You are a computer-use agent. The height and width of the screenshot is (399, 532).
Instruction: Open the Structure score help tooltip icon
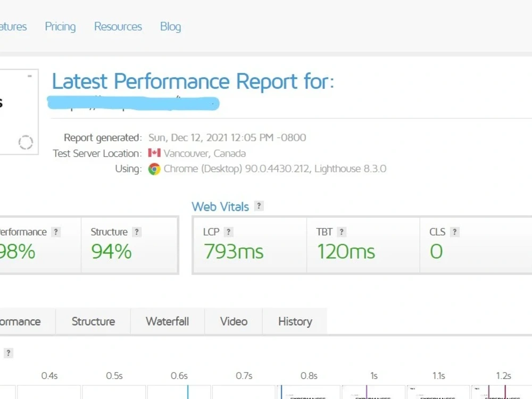pos(137,232)
